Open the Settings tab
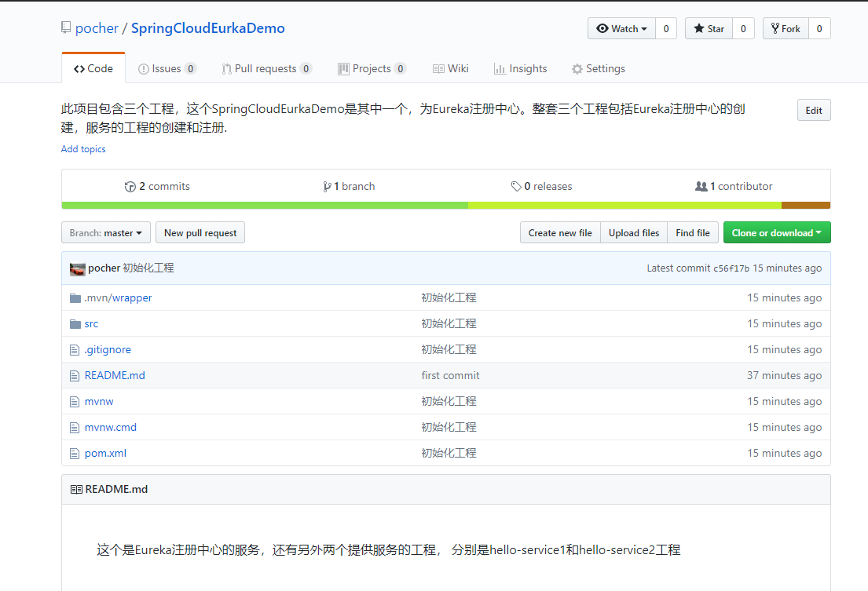 (x=599, y=68)
